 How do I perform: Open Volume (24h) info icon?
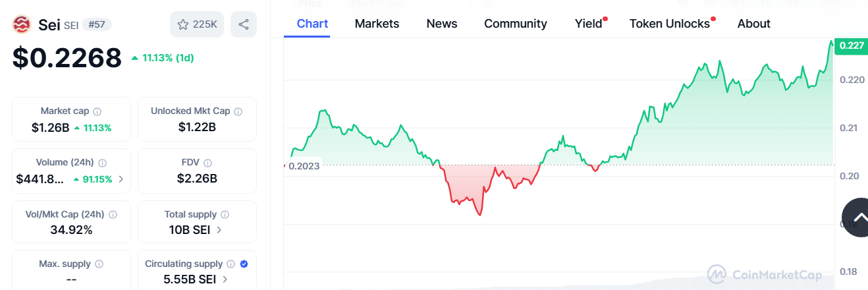pyautogui.click(x=103, y=163)
